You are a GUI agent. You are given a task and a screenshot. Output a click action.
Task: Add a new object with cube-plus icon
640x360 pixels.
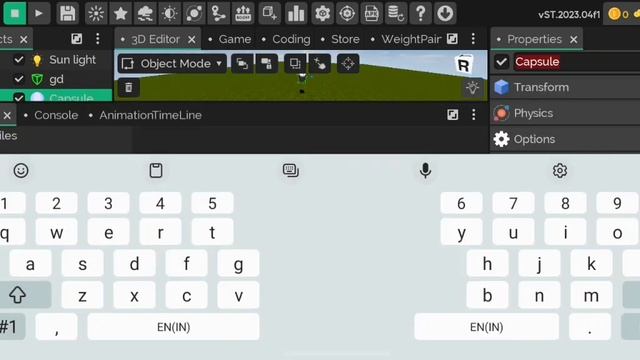pos(269,13)
